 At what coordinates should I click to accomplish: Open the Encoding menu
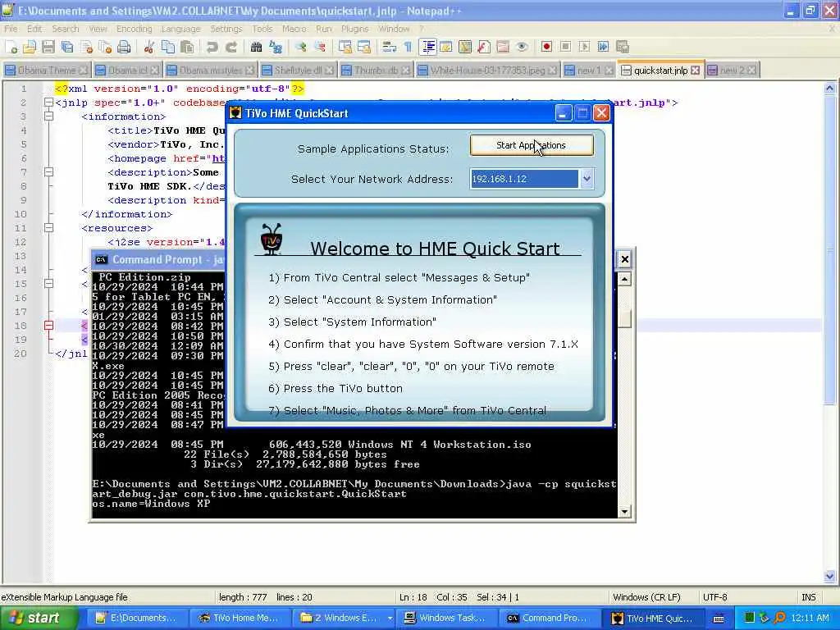tap(134, 29)
